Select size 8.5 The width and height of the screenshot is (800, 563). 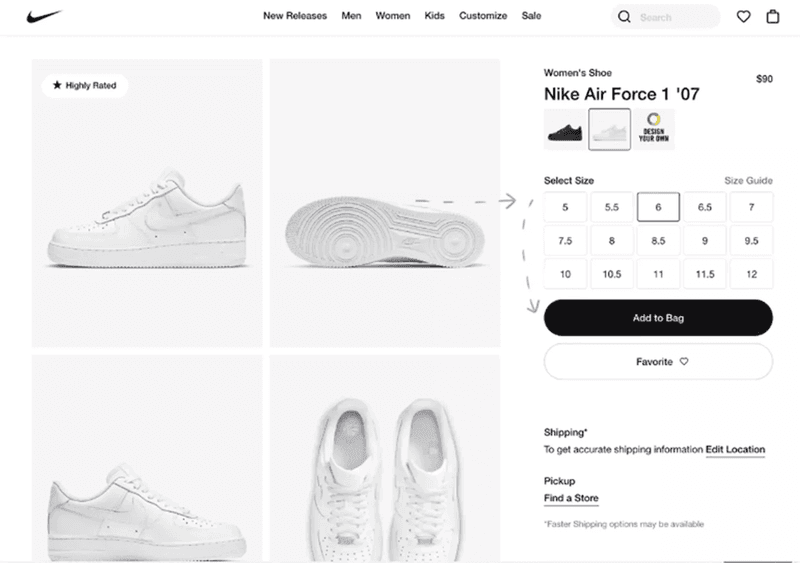pyautogui.click(x=658, y=241)
